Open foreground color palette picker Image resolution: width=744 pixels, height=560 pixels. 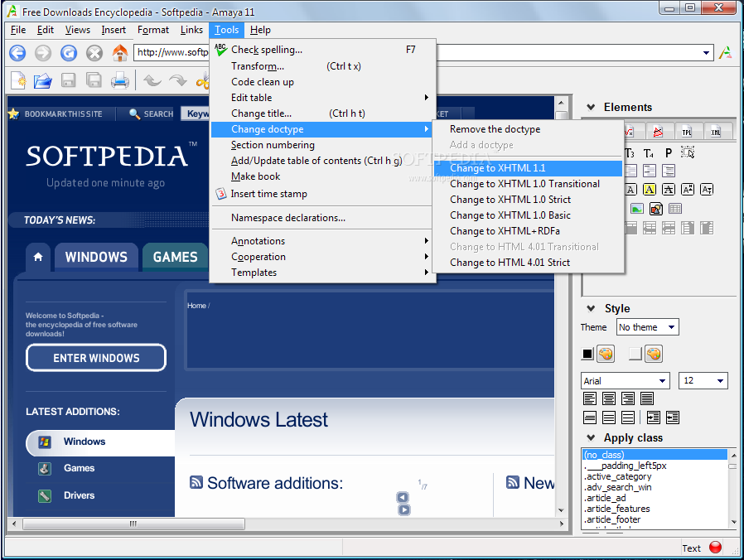(x=606, y=354)
